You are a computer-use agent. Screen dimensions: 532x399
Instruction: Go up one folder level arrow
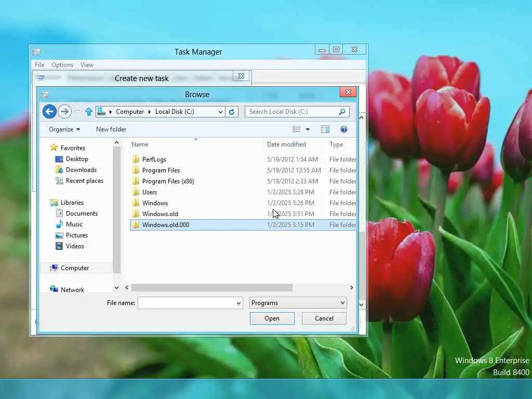click(x=88, y=111)
